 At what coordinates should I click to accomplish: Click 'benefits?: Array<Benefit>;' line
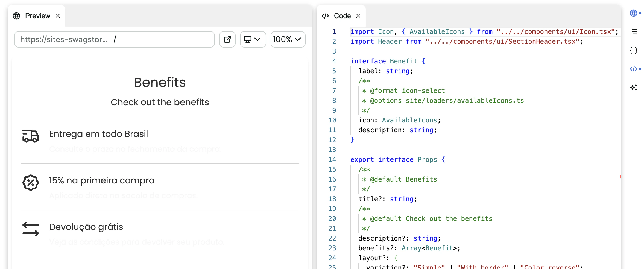coord(409,248)
